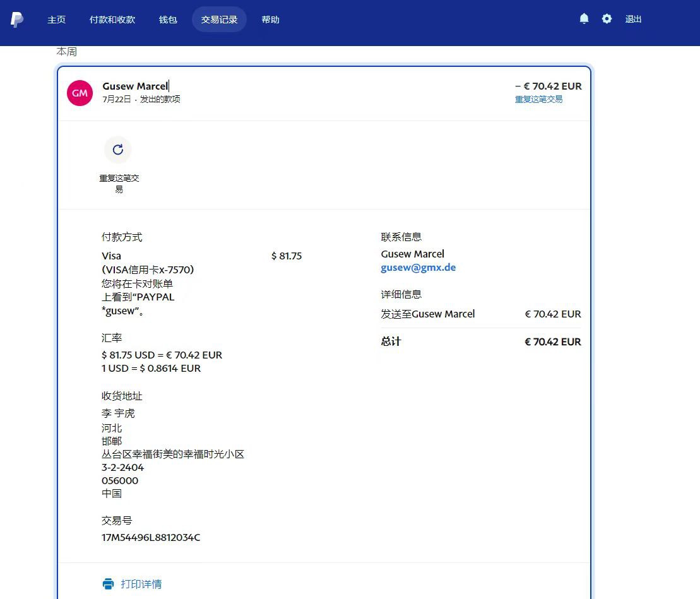
Task: Click the − € 70.42 EUR header amount
Action: click(x=548, y=86)
